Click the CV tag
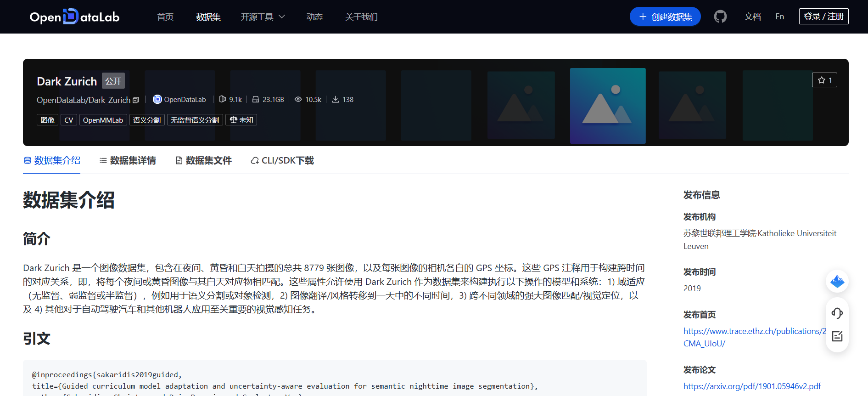868x396 pixels. click(x=69, y=120)
